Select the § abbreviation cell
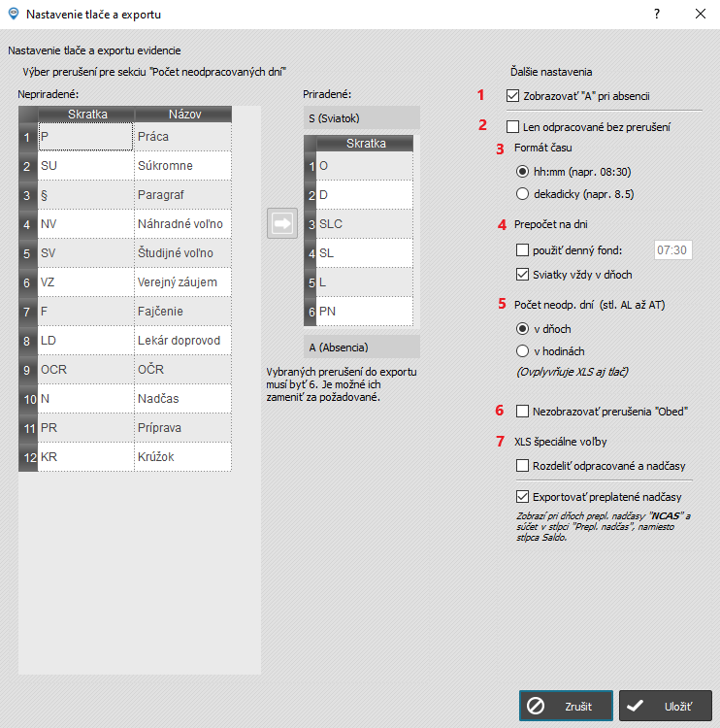The image size is (720, 728). [86, 195]
